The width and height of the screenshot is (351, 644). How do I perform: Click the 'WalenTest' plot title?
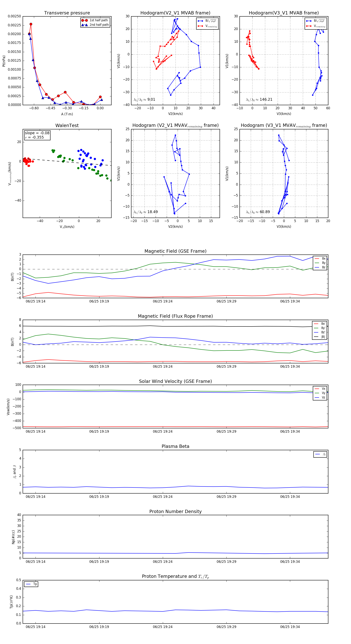pyautogui.click(x=67, y=125)
